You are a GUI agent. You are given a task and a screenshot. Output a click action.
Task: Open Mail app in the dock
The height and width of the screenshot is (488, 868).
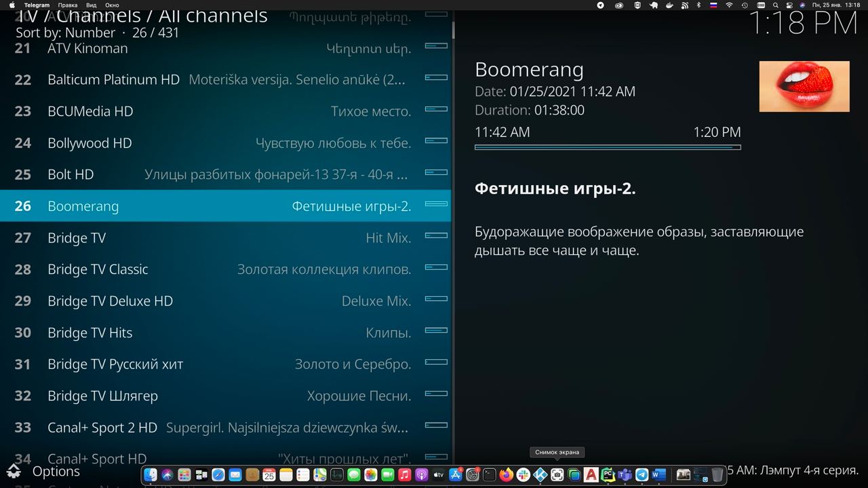tap(235, 475)
